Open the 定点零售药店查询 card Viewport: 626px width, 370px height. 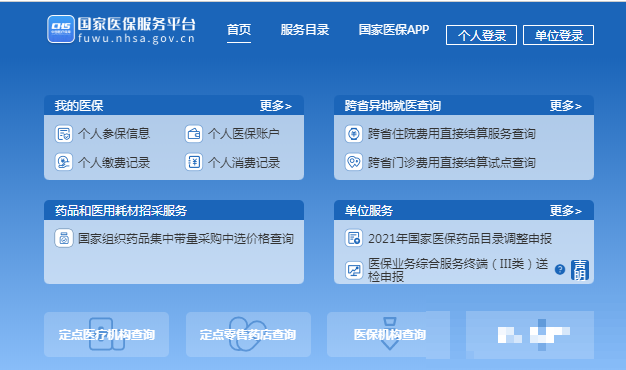tap(248, 334)
